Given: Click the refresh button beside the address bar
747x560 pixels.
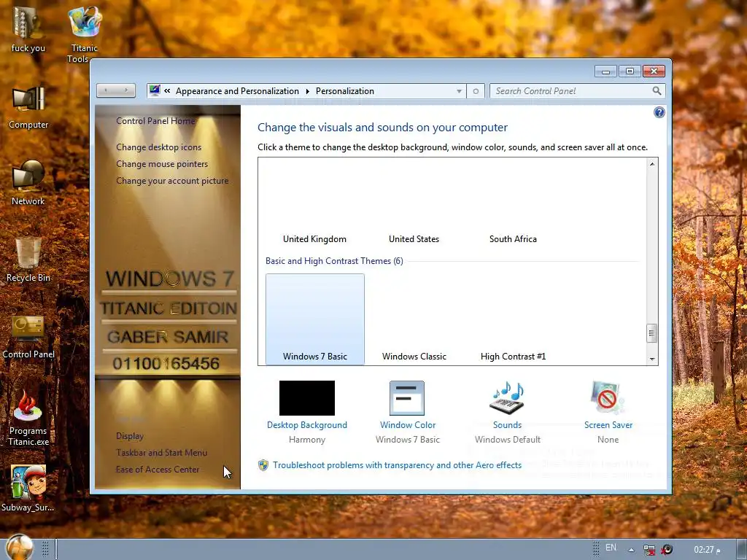Looking at the screenshot, I should coord(476,91).
